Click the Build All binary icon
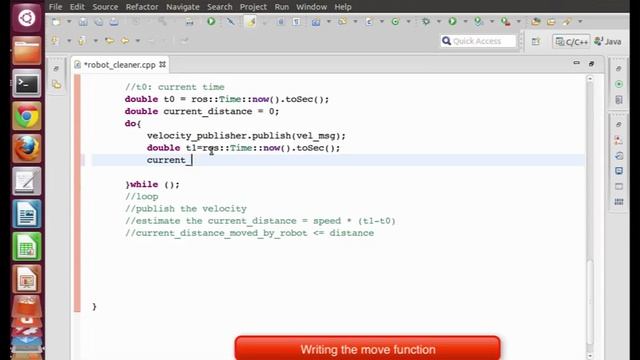Image resolution: width=640 pixels, height=360 pixels. pos(189,22)
